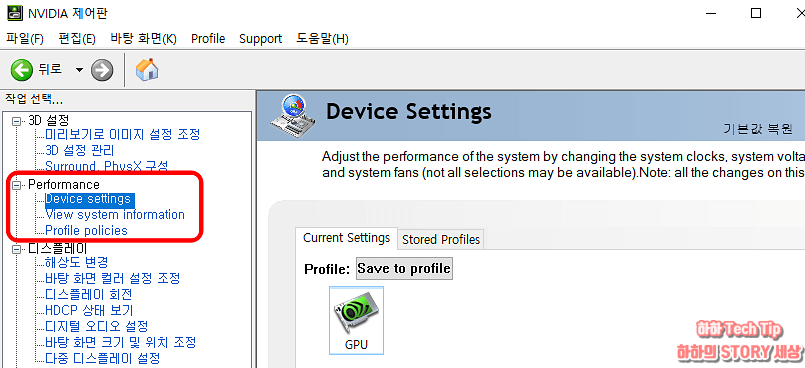Click the NVIDIA title bar app icon
Screen dimensions: 805x368
point(14,13)
